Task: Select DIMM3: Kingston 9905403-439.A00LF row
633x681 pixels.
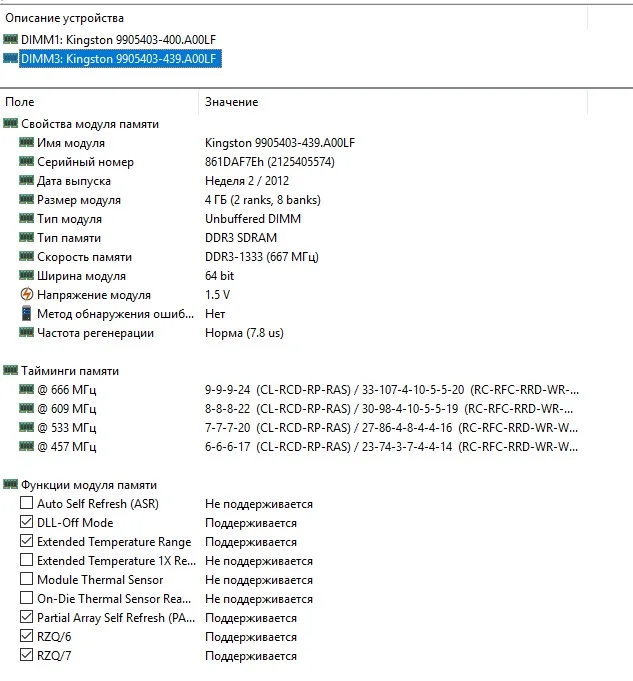Action: coord(120,59)
